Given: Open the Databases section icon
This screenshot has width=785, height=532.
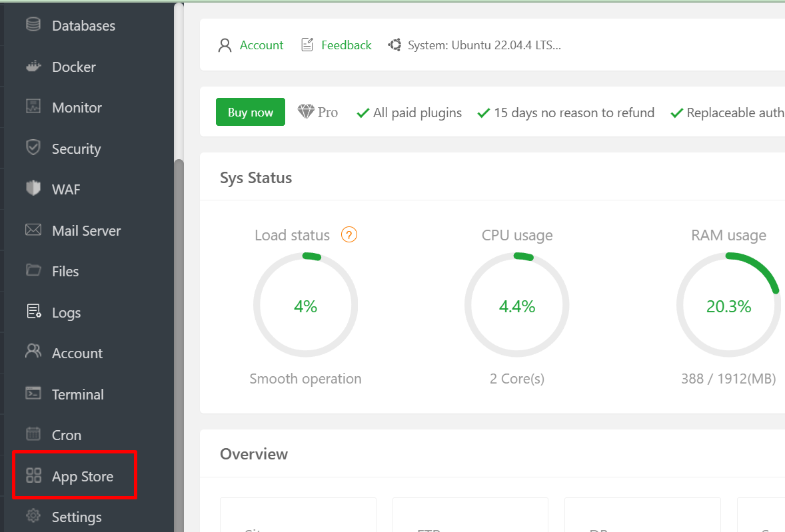Looking at the screenshot, I should [33, 25].
